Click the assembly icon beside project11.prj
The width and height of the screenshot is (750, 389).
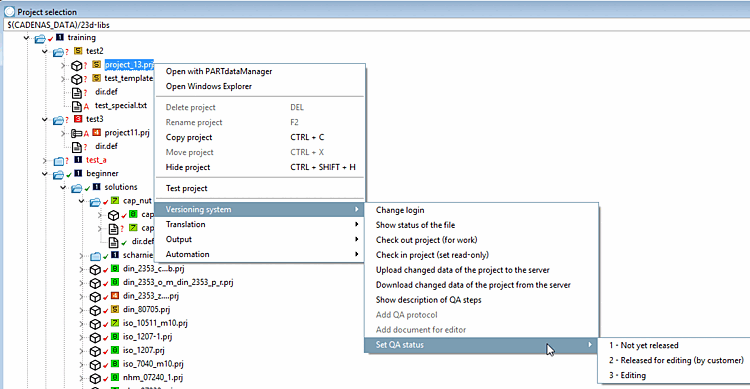coord(77,133)
